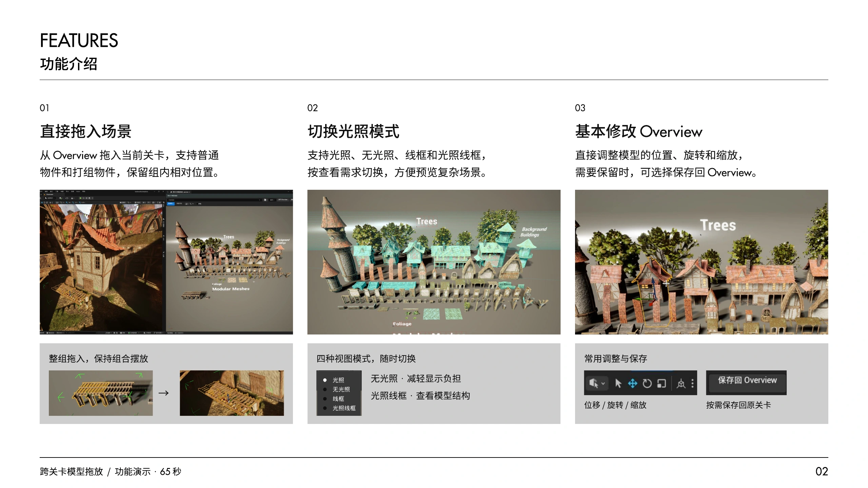Select the 无光照 view mode radio
This screenshot has width=868, height=488.
(325, 389)
